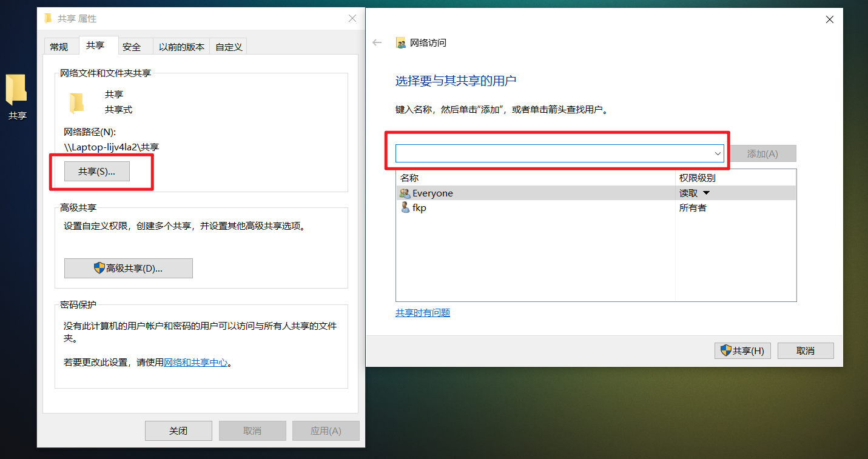Click the network path \\Laptop-lijv4la2\共享 text
This screenshot has width=868, height=459.
click(x=112, y=147)
